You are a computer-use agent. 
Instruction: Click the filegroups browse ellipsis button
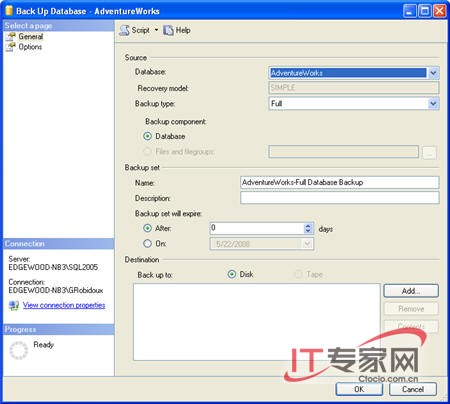(429, 152)
